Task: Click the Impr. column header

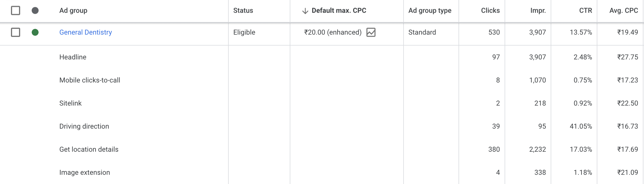Action: coord(538,11)
